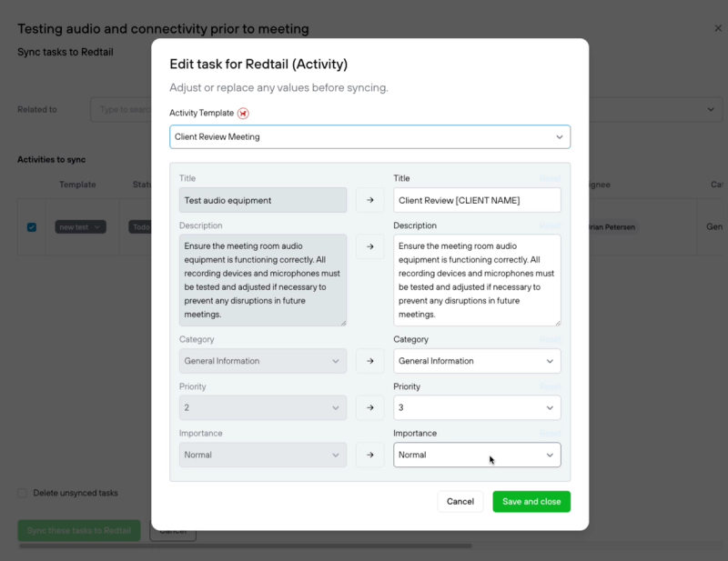Expand the right-side Category dropdown
The width and height of the screenshot is (728, 561).
click(x=477, y=361)
